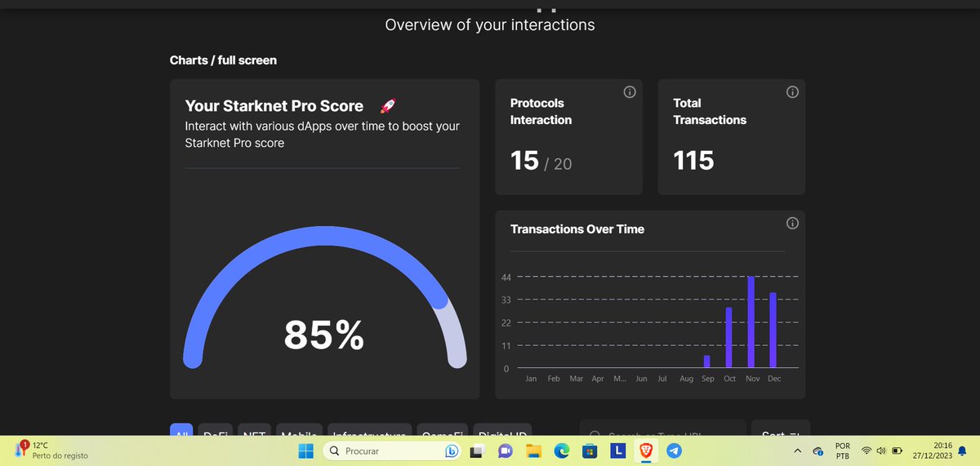Launch the Teams chat taskbar icon
980x466 pixels.
[x=505, y=450]
